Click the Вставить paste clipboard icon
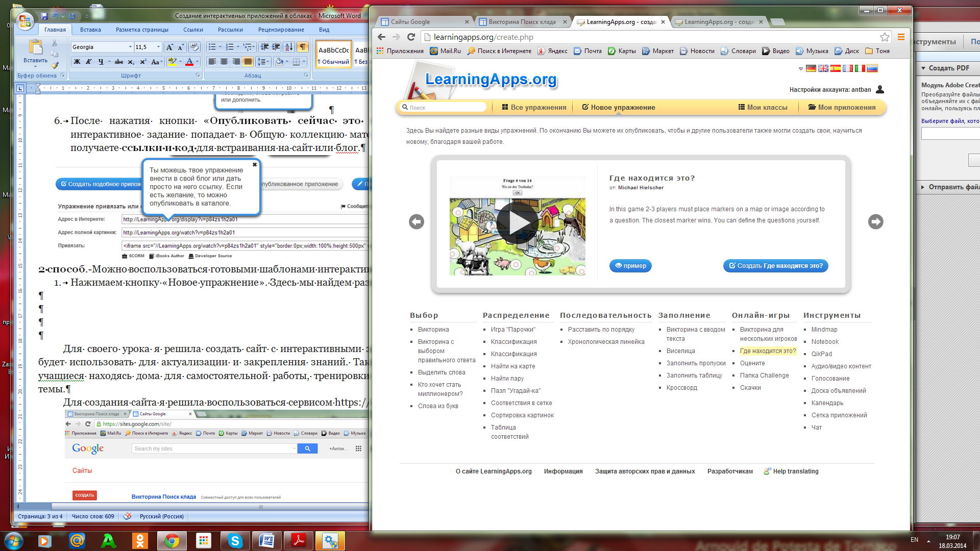Image resolution: width=980 pixels, height=551 pixels. [35, 47]
